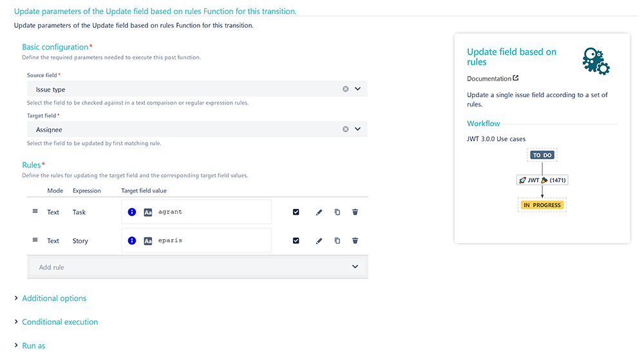Edit the Task rule with pencil icon
The image size is (644, 359).
point(319,212)
